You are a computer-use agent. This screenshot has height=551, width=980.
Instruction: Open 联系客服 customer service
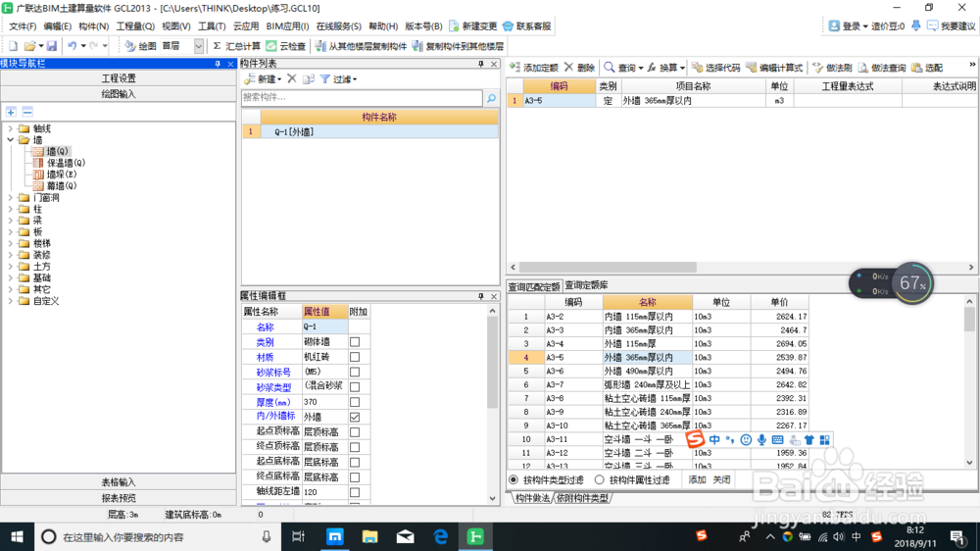point(527,26)
